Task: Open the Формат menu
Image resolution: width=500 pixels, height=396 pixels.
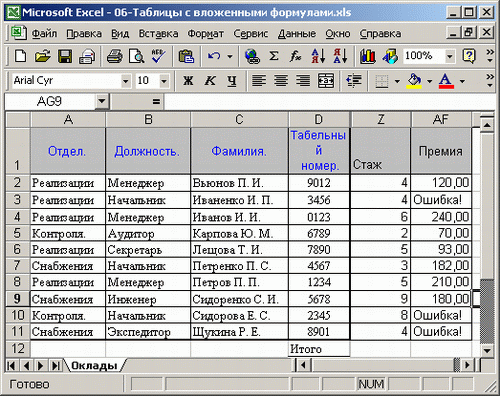Action: [x=205, y=33]
